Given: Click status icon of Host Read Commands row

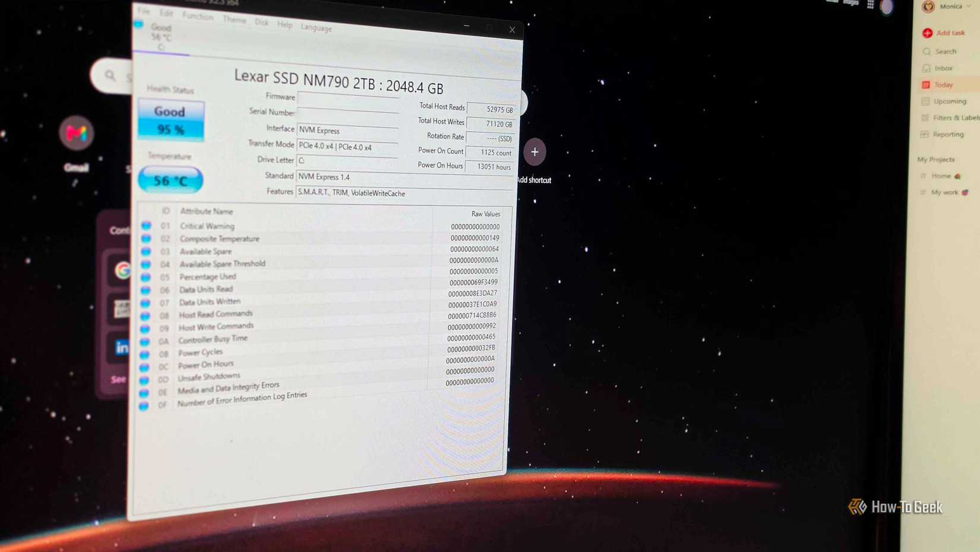Looking at the screenshot, I should tap(145, 316).
